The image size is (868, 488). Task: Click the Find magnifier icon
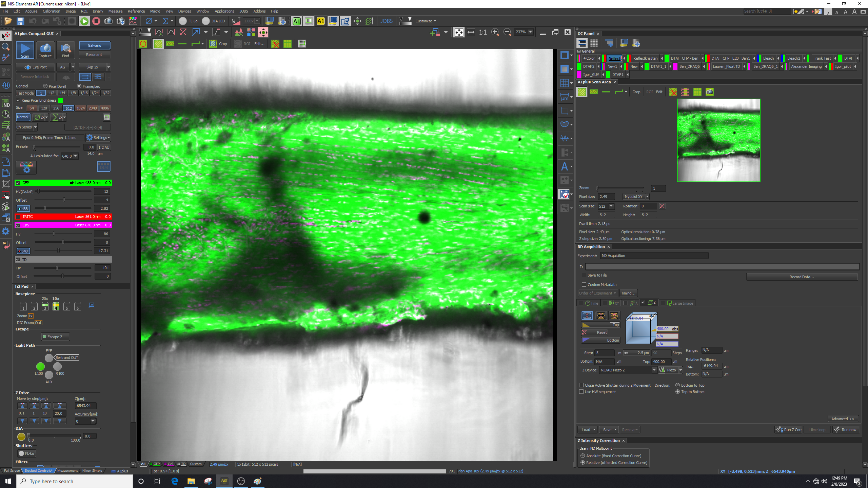65,50
